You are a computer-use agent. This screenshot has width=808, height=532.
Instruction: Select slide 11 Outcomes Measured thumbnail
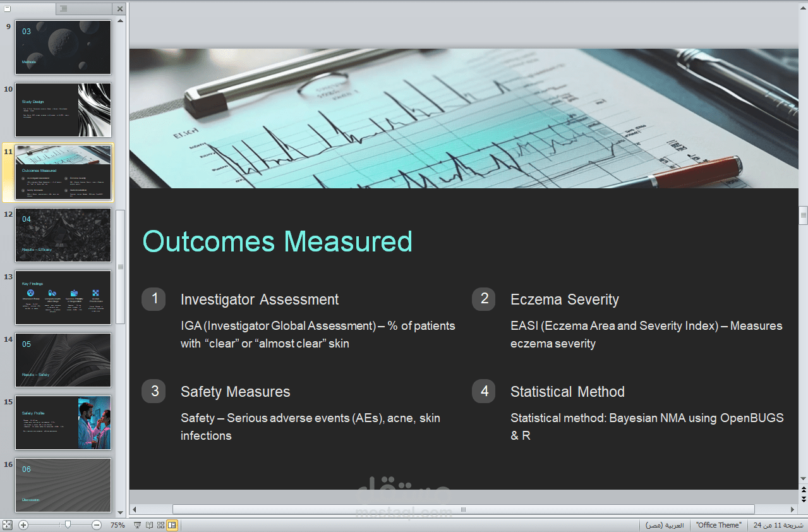[63, 172]
